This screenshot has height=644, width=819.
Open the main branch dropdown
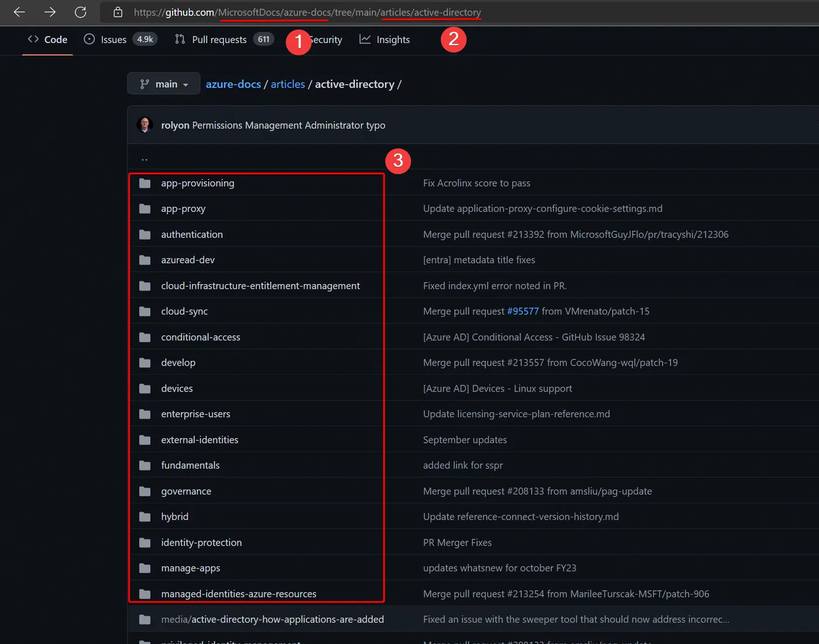click(x=164, y=84)
